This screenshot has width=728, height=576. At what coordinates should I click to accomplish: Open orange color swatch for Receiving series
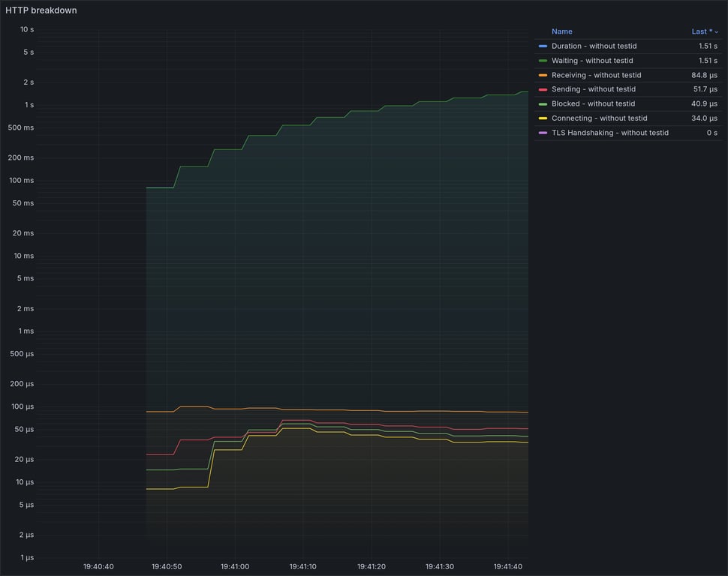click(x=543, y=75)
